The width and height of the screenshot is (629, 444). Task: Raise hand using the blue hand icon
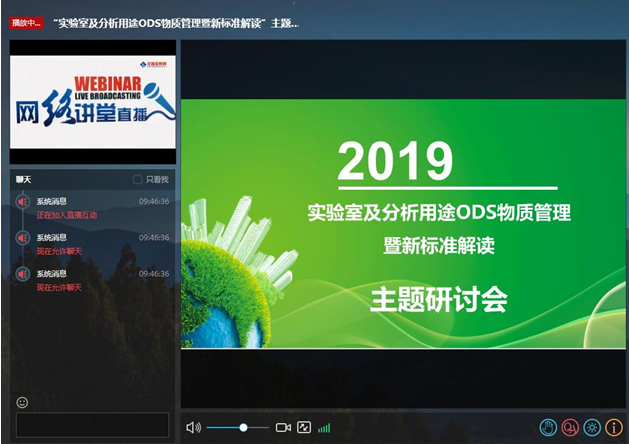548,428
